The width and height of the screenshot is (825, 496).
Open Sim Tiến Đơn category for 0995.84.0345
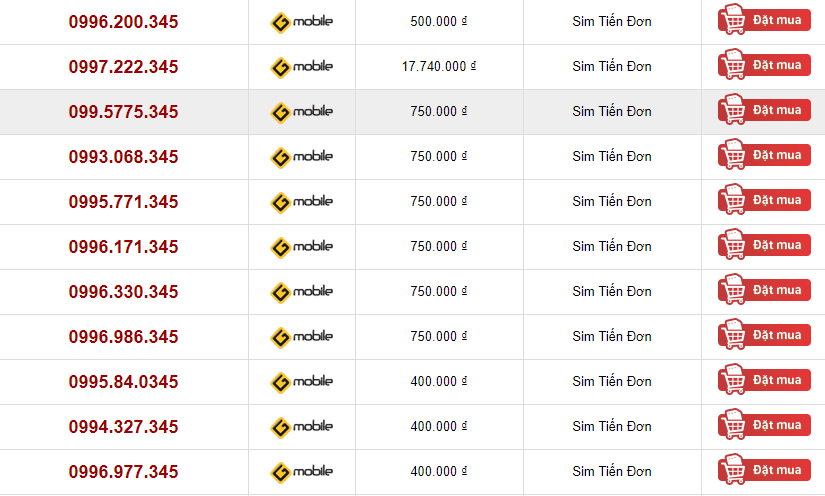pyautogui.click(x=612, y=381)
